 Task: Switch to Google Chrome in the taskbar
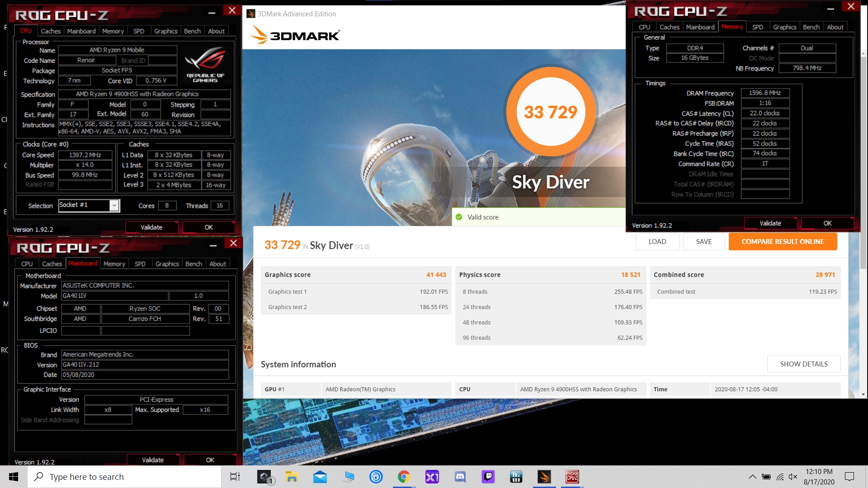point(404,477)
